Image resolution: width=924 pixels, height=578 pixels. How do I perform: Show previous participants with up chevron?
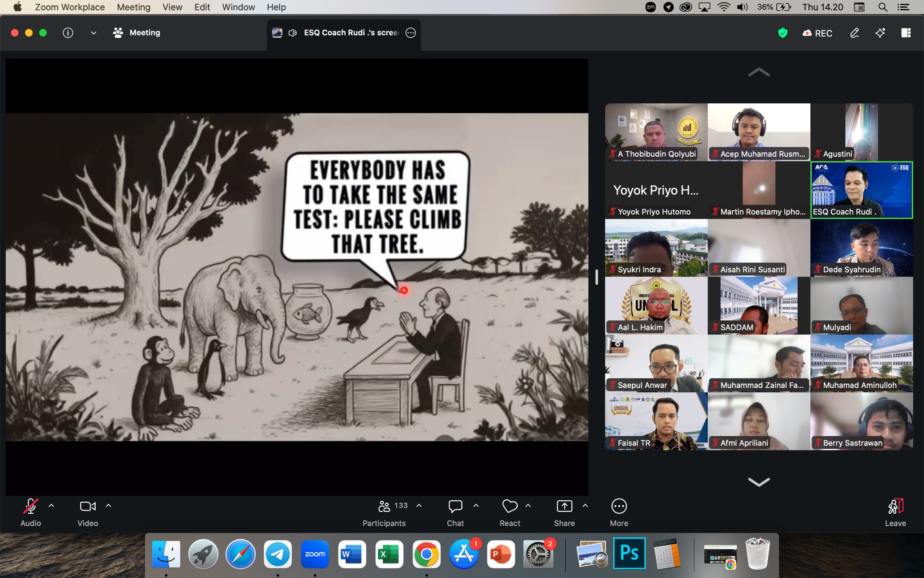[x=759, y=72]
